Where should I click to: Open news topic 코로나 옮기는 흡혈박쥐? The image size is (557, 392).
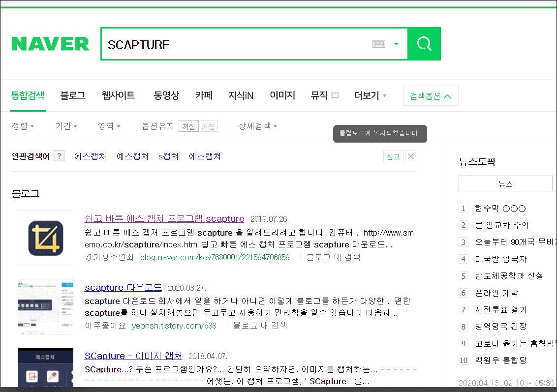point(516,344)
